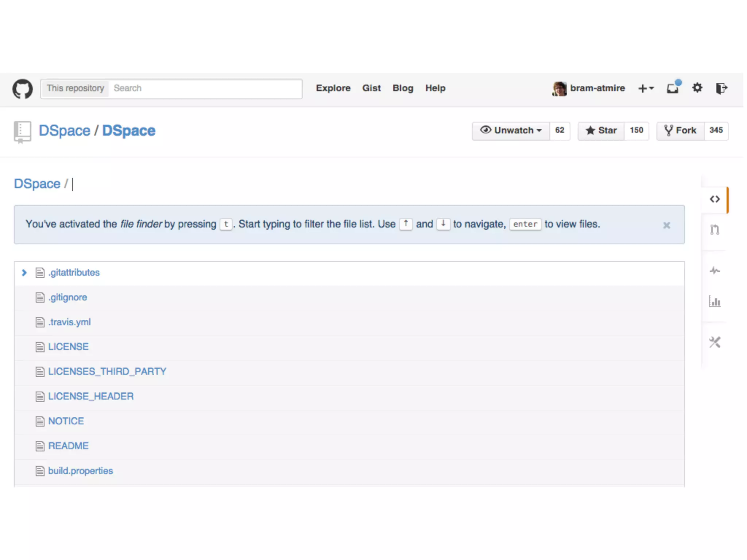Screen dimensions: 747x560
Task: Click the GitHub Octocat logo
Action: pyautogui.click(x=23, y=89)
